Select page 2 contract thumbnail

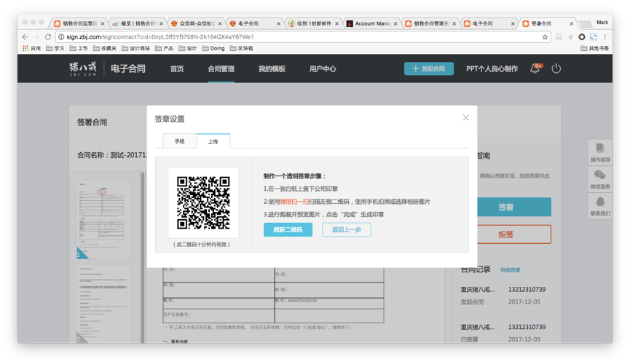[x=103, y=304]
